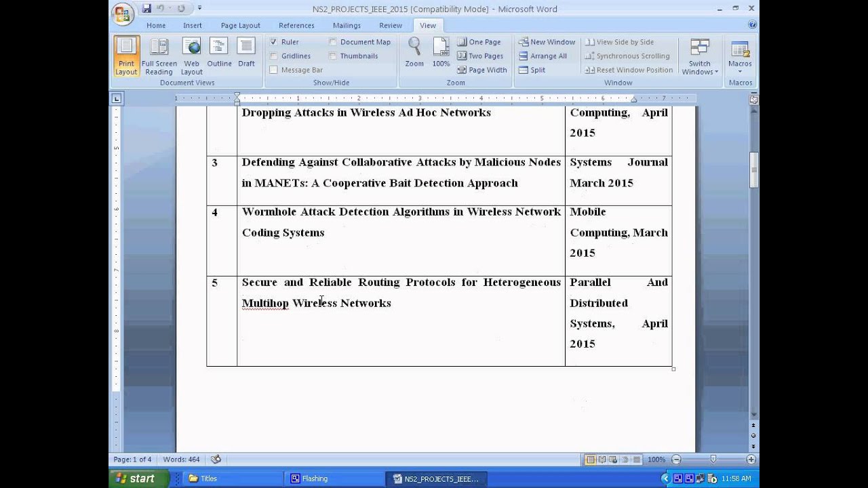Screen dimensions: 868x488
Task: Click the tab selector at ruler corner
Action: [116, 99]
